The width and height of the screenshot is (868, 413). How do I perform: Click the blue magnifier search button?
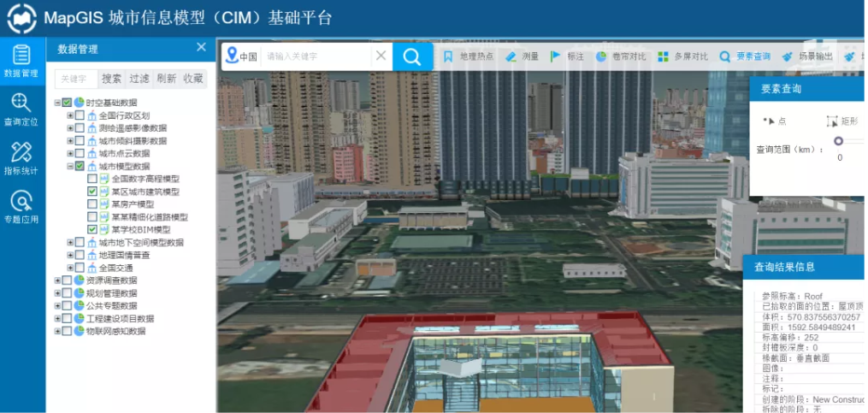(412, 56)
